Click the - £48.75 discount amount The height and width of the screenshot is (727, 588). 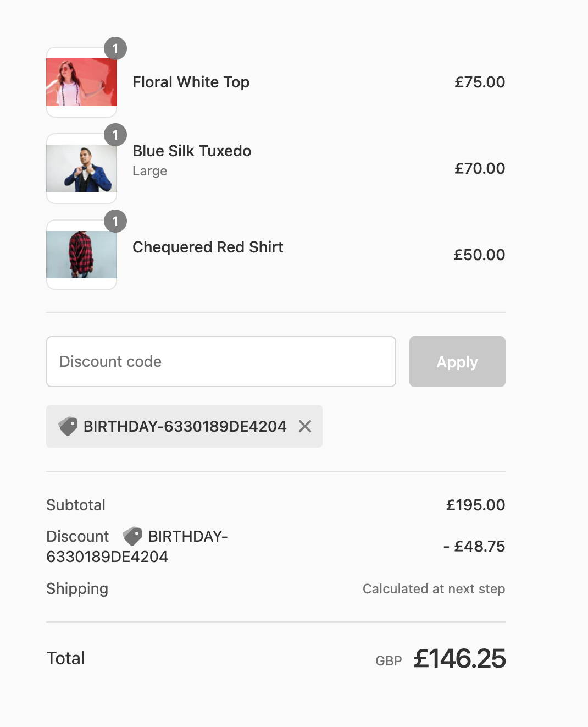coord(474,546)
